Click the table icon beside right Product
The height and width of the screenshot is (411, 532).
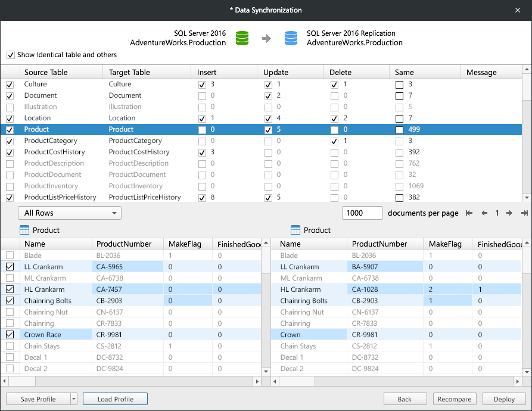click(x=295, y=231)
